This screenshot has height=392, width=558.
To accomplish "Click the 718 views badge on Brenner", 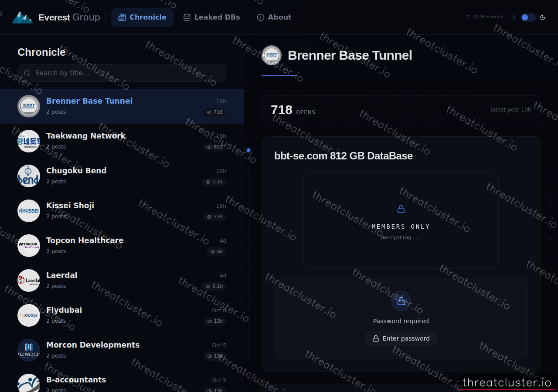I will pos(215,112).
